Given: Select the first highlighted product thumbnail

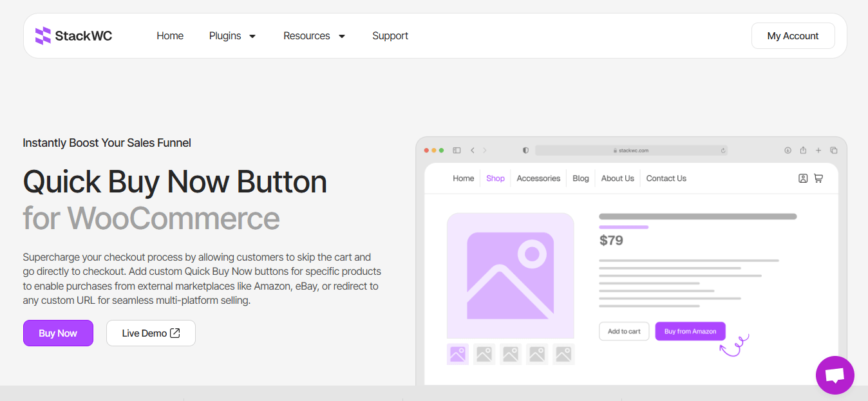Looking at the screenshot, I should [x=458, y=354].
